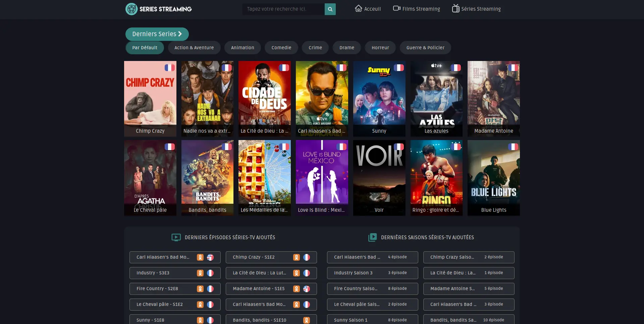
Task: Select the Animation genre filter
Action: (x=243, y=48)
